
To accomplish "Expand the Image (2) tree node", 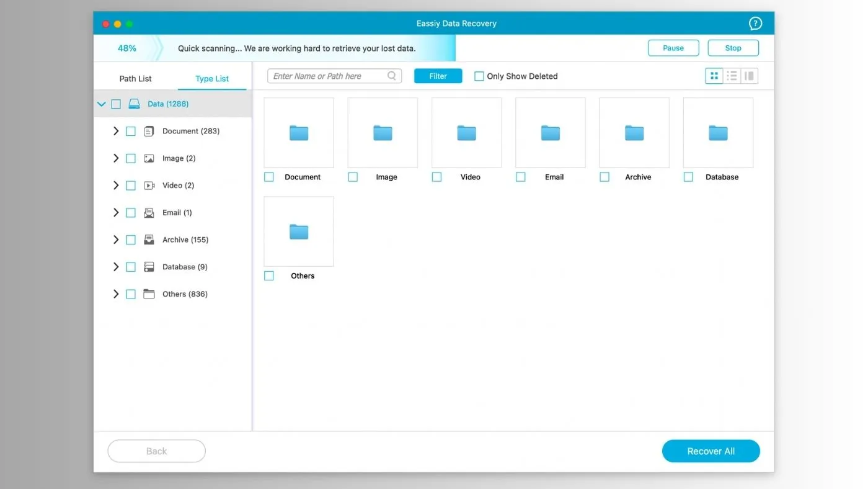I will (116, 158).
